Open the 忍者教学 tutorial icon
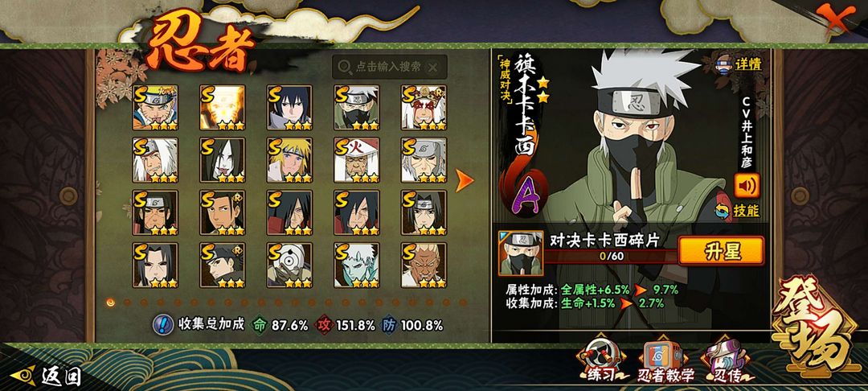 (x=666, y=360)
